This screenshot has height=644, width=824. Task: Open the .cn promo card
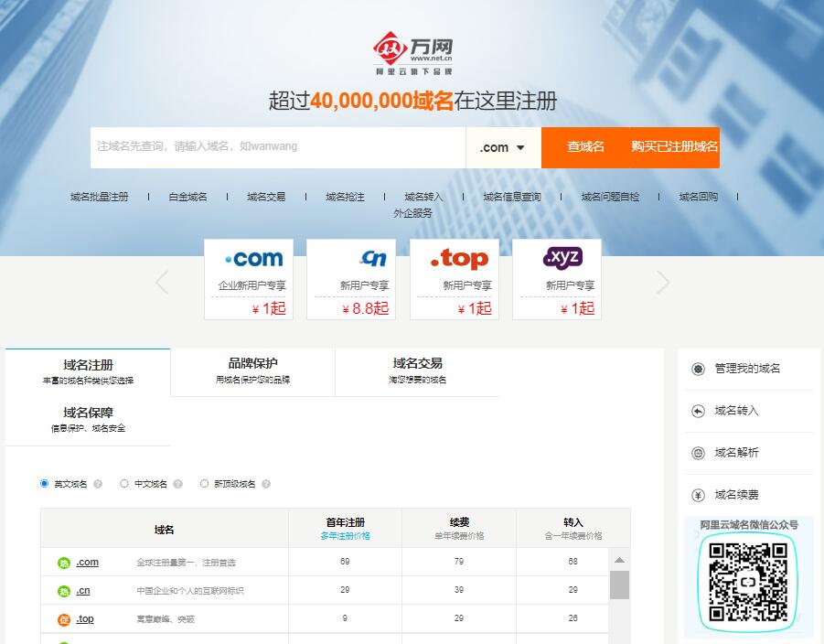(x=351, y=279)
